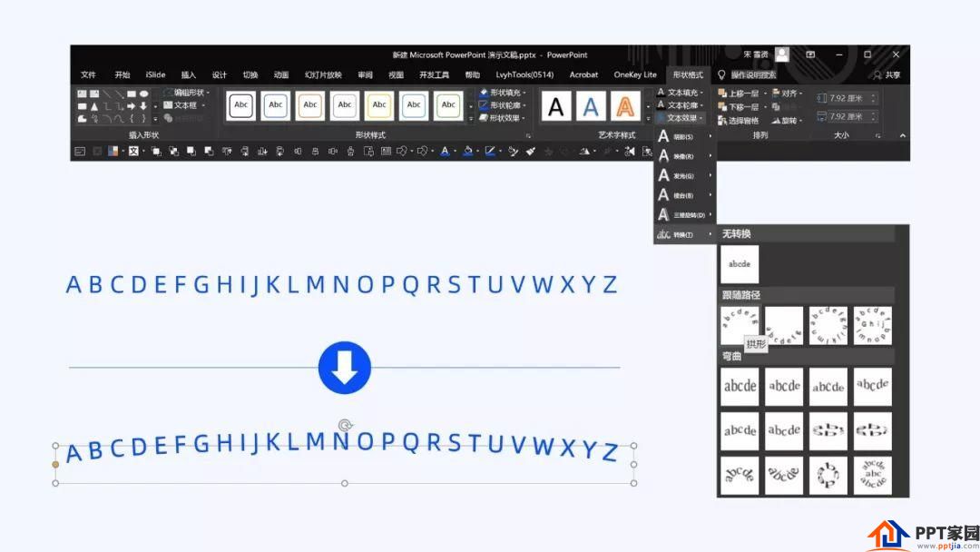The height and width of the screenshot is (552, 980).
Task: Select the black outlined Abc shape style
Action: 240,105
